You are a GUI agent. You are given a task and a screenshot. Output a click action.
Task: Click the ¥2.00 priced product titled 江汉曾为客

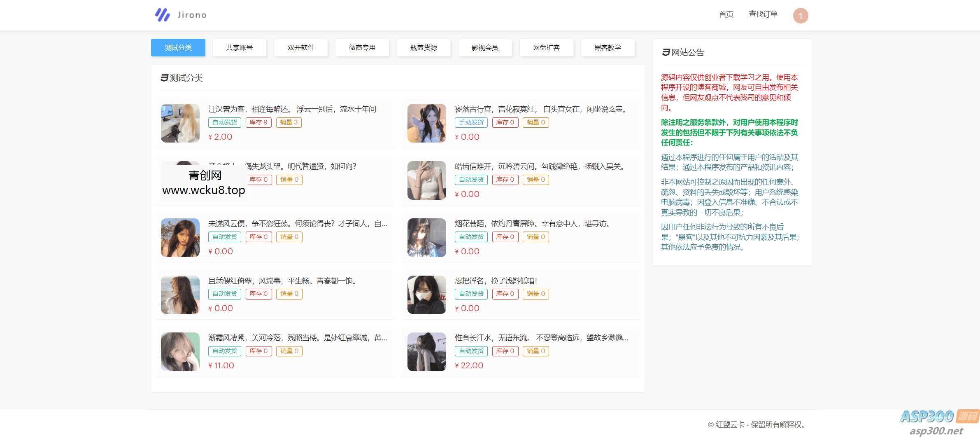292,109
